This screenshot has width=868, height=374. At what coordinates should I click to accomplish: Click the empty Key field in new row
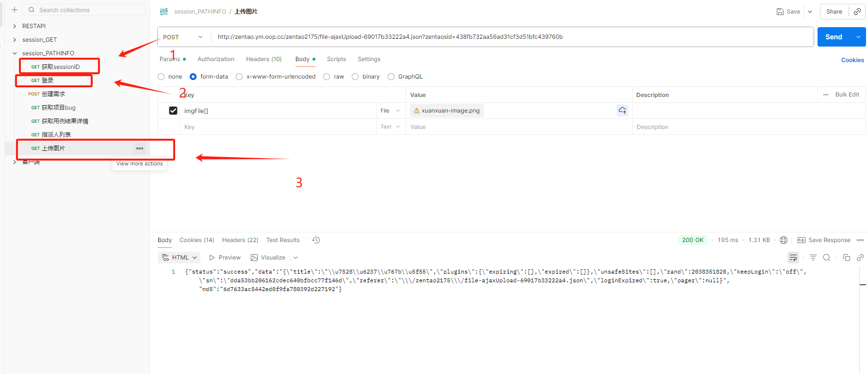pyautogui.click(x=278, y=127)
